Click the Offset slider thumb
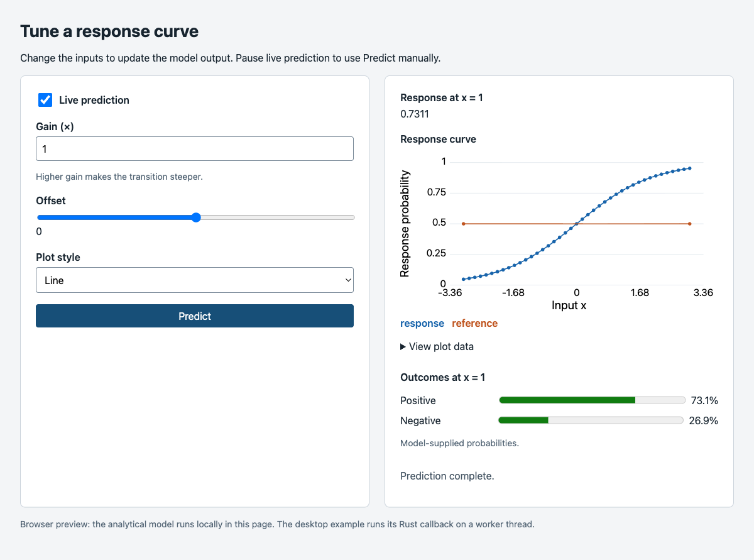This screenshot has height=560, width=754. 196,217
